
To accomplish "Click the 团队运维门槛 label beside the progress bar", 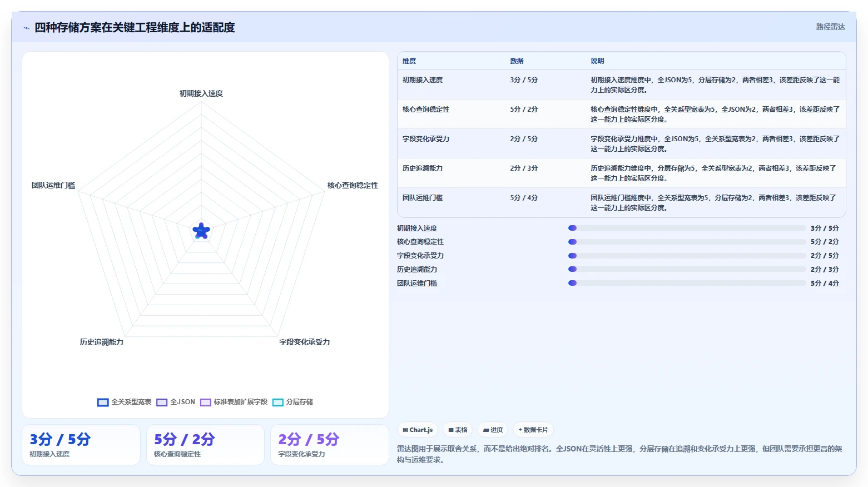I will tap(417, 284).
